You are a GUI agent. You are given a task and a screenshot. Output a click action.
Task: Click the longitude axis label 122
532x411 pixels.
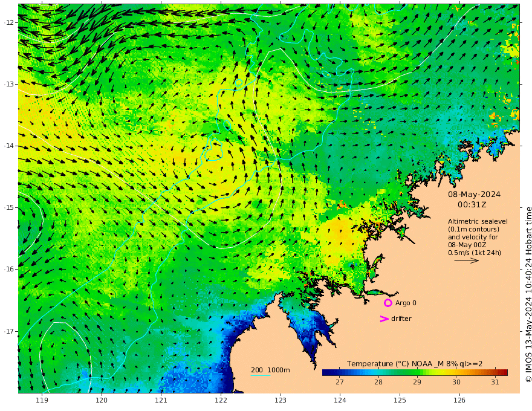(221, 401)
